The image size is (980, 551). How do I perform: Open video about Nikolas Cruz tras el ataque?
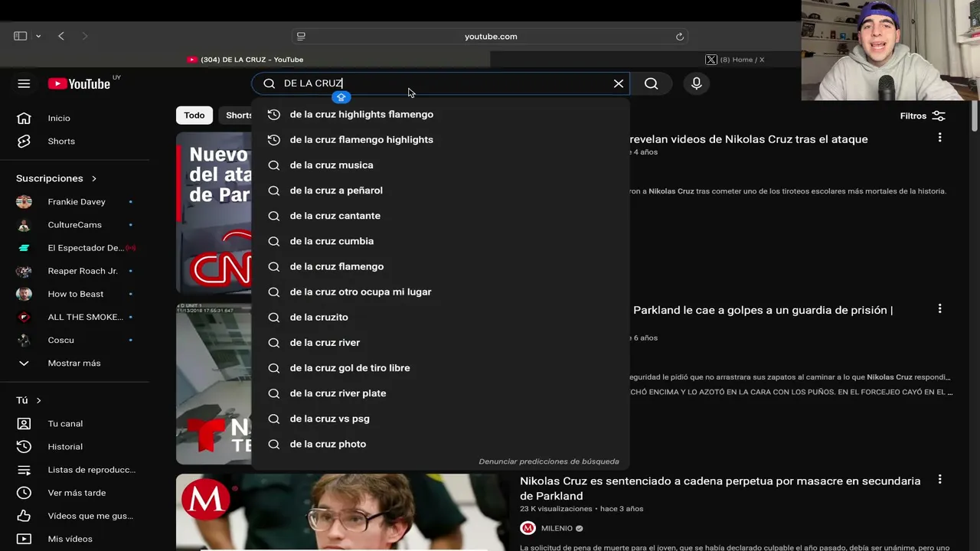tap(749, 139)
